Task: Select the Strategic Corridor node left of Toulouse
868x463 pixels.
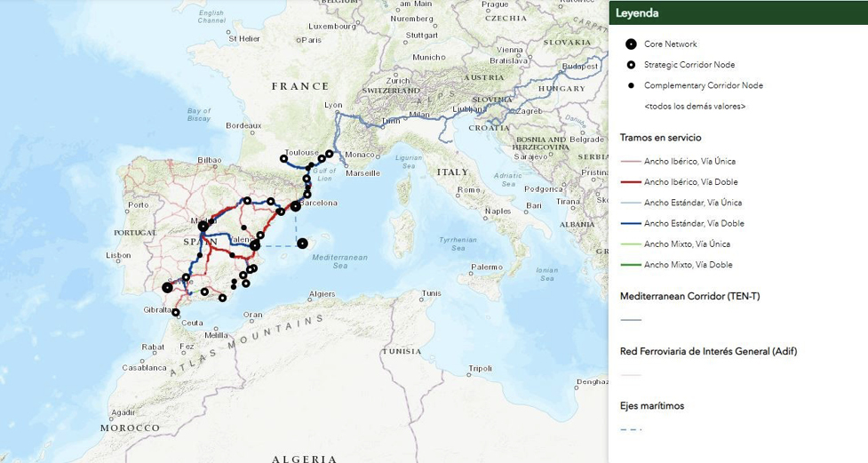Action: coord(283,159)
